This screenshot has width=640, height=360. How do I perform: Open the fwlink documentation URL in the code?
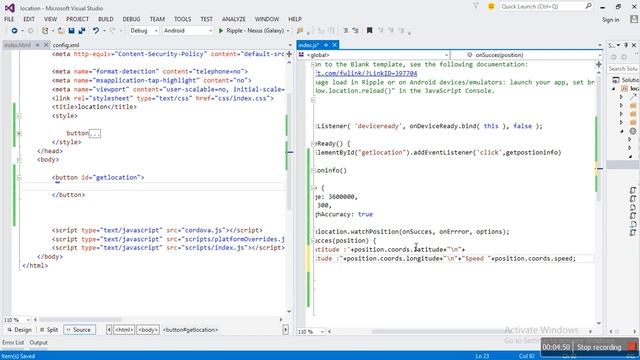367,73
